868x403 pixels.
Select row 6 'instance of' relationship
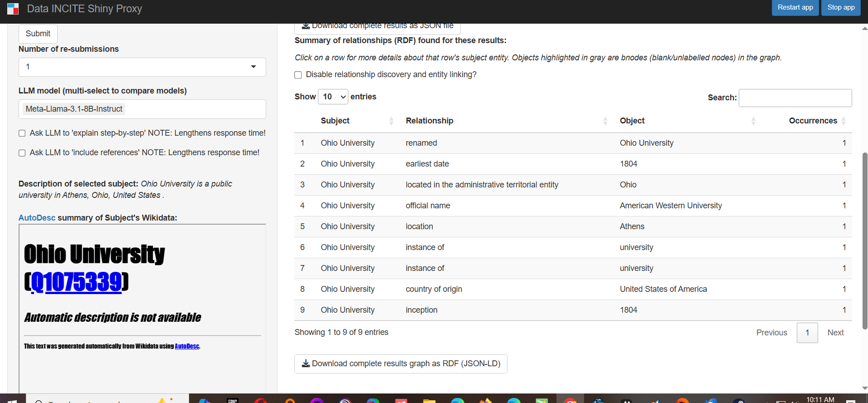pos(573,247)
